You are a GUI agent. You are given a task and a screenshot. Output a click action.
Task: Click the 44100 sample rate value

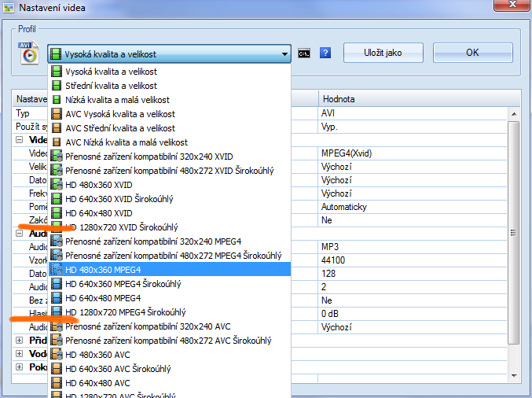[x=413, y=260]
